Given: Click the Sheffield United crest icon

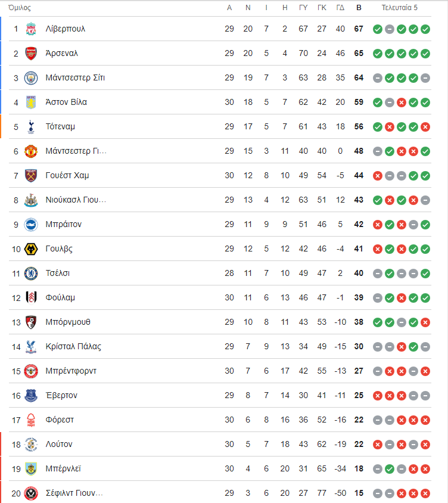Looking at the screenshot, I should coord(31,493).
